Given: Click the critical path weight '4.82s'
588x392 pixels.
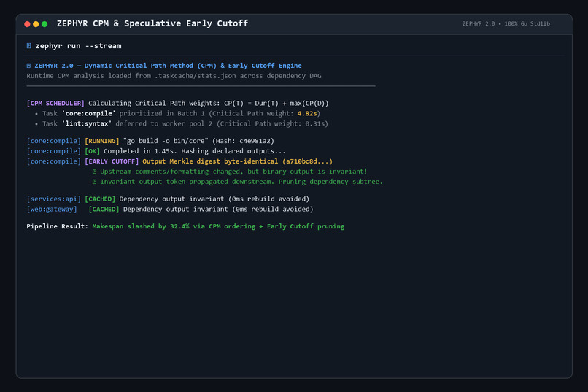Looking at the screenshot, I should [x=307, y=113].
